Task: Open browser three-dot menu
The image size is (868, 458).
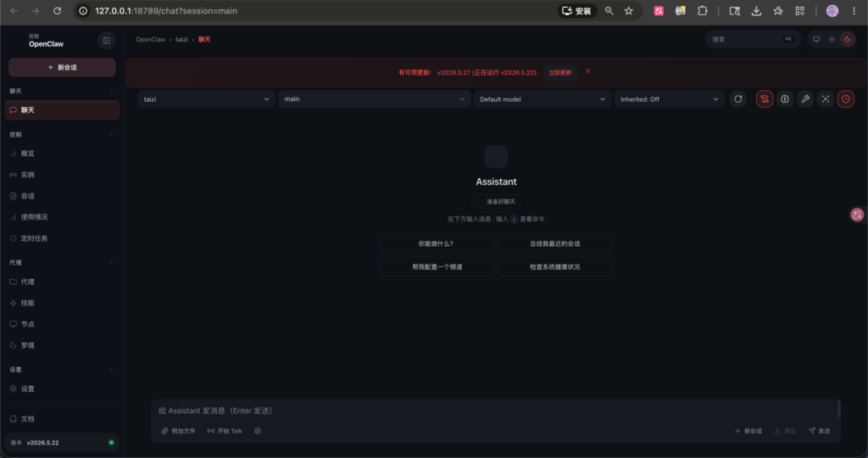Action: [854, 10]
